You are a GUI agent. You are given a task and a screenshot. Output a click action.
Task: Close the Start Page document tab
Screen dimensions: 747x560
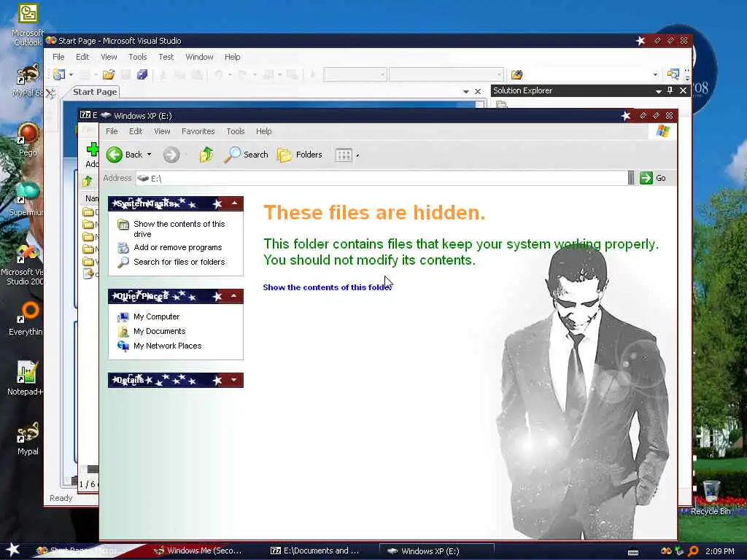[477, 91]
